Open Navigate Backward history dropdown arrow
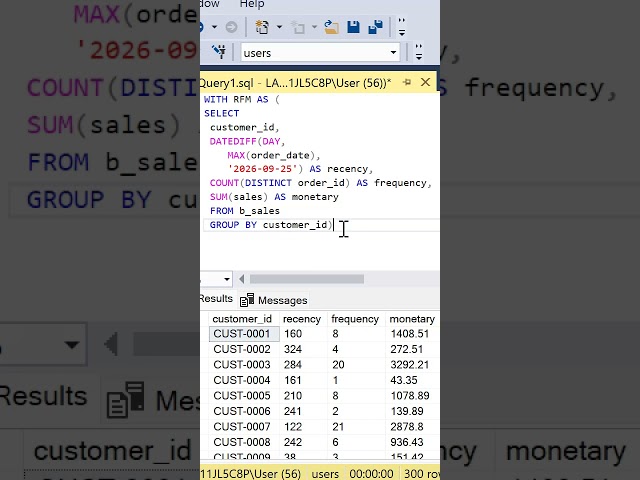The width and height of the screenshot is (640, 480). (x=214, y=27)
